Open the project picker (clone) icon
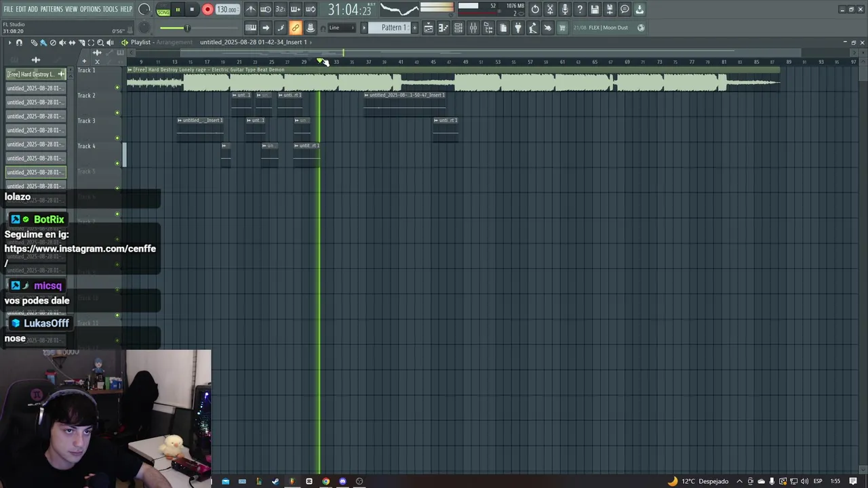Image resolution: width=868 pixels, height=488 pixels. [503, 28]
